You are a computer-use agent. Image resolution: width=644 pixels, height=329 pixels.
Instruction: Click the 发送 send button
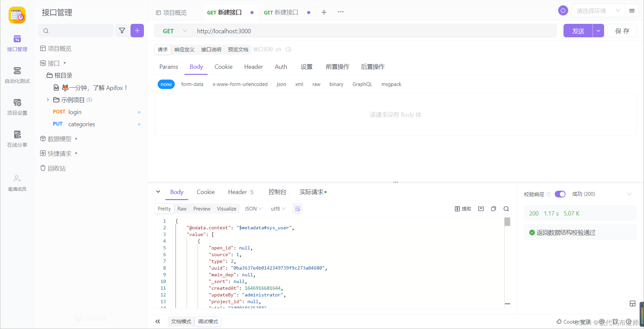(578, 31)
